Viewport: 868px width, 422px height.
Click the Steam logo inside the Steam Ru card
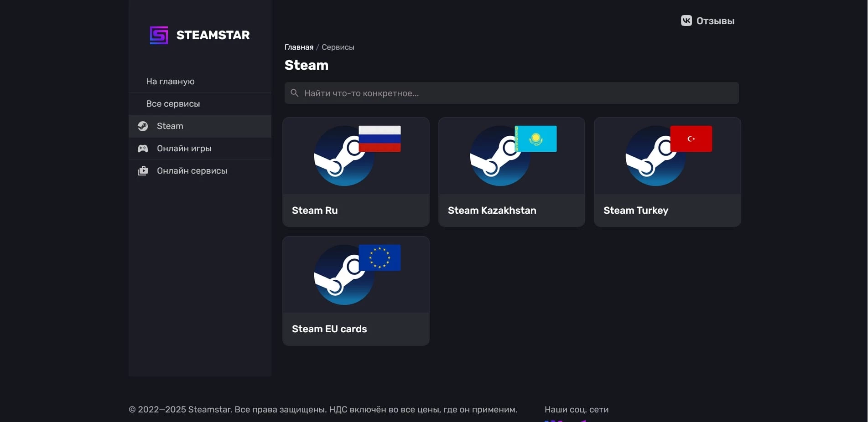coord(343,156)
